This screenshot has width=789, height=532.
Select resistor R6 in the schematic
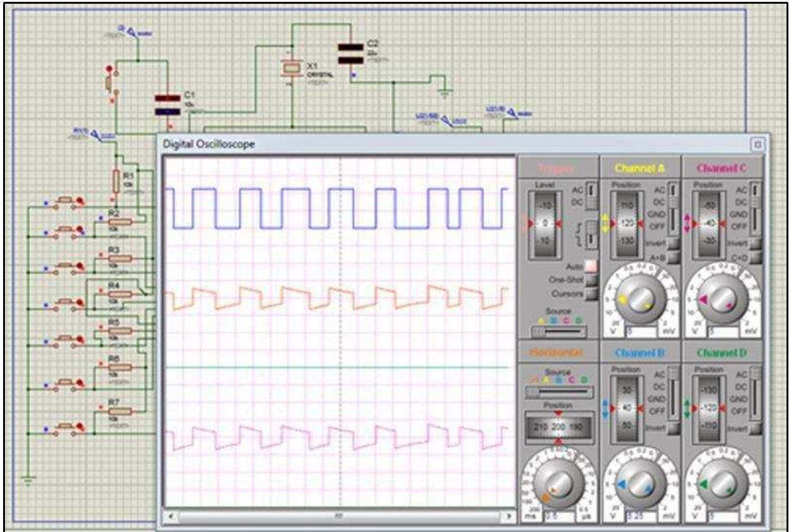(x=120, y=367)
